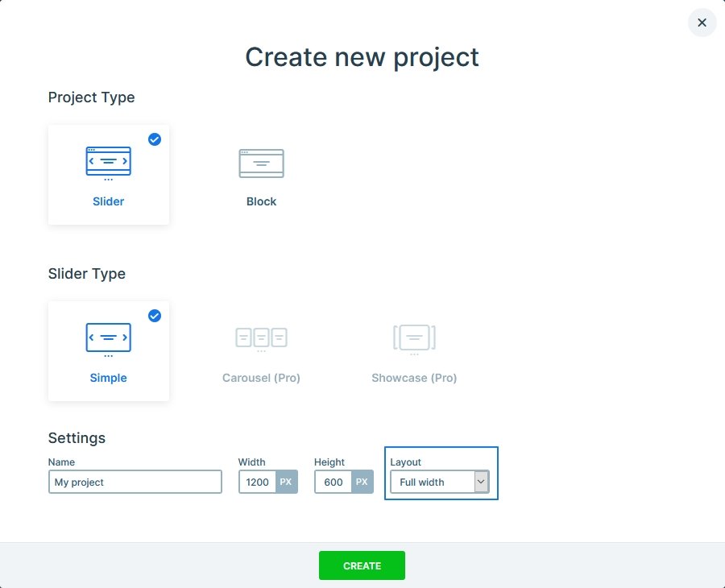Focus the project Name input field
Screen dimensions: 725x588
point(135,482)
